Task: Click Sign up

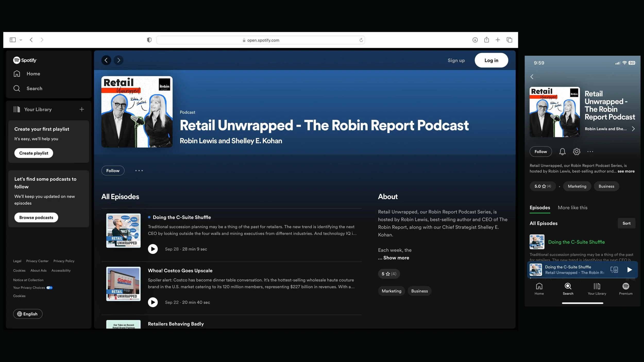Action: [456, 61]
